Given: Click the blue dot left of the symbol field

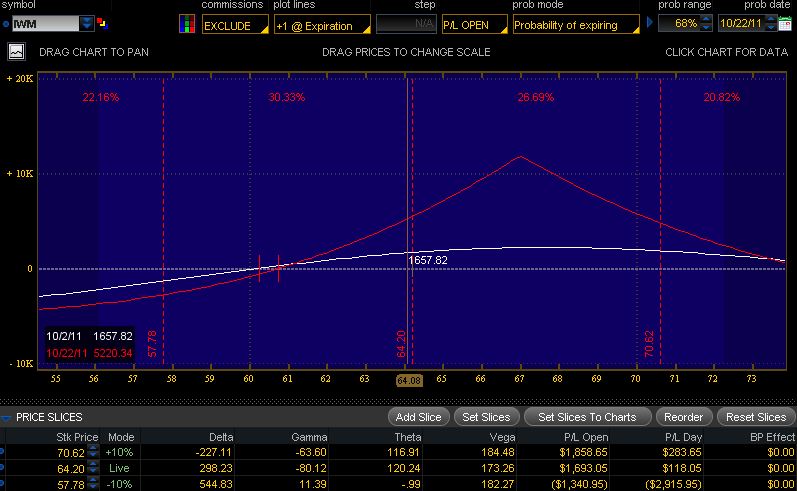Looking at the screenshot, I should 6,24.
